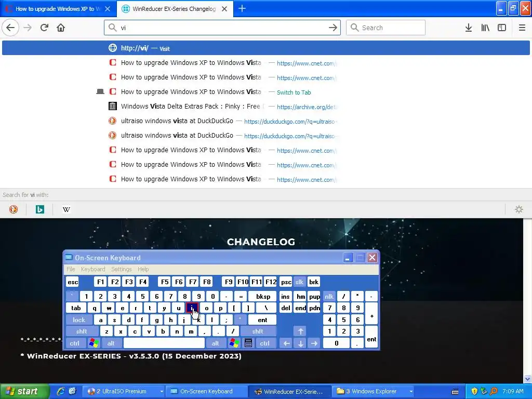Open the Windows Start menu
Image resolution: width=532 pixels, height=399 pixels.
pos(24,391)
